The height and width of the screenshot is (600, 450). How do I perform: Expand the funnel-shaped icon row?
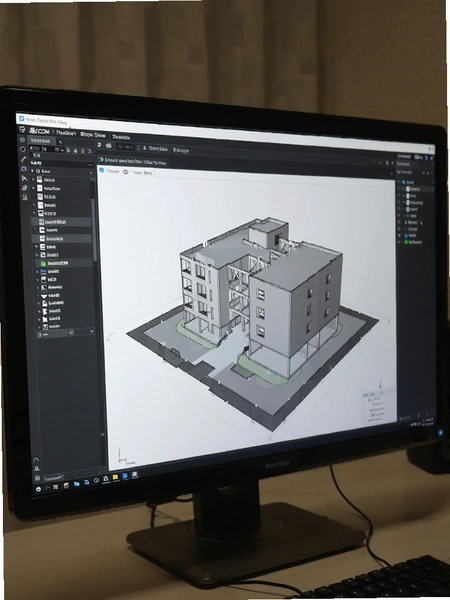[38, 296]
